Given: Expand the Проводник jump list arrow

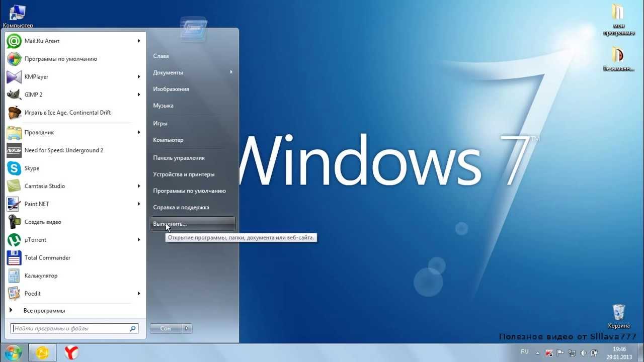Looking at the screenshot, I should [x=139, y=132].
